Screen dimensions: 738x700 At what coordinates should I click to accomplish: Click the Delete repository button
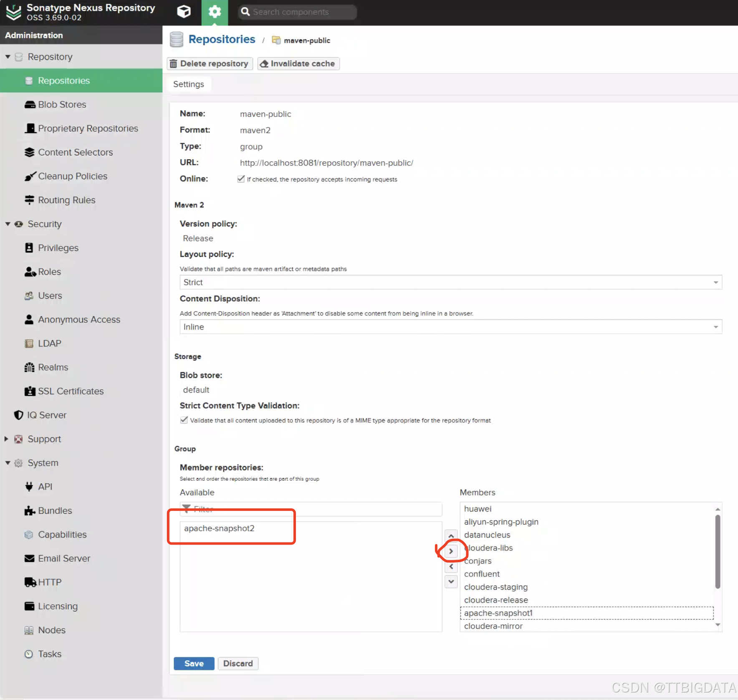210,63
